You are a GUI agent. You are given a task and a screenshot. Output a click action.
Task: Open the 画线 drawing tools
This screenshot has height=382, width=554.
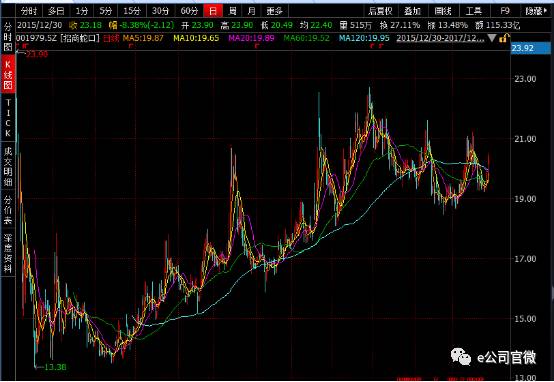coord(443,11)
